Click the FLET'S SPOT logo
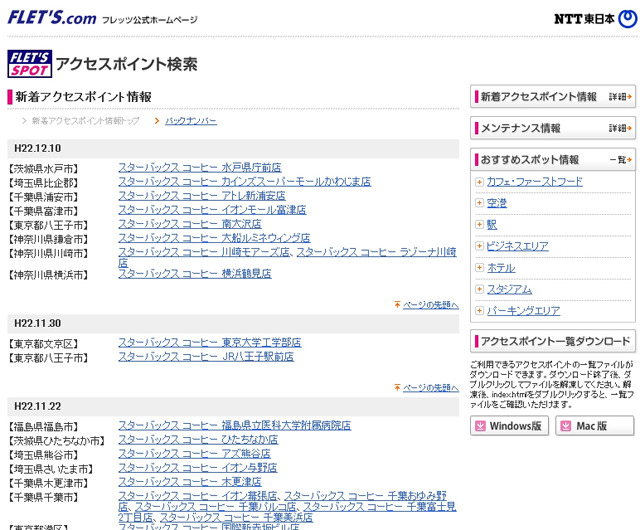Viewport: 640px width, 530px height. pos(29,64)
